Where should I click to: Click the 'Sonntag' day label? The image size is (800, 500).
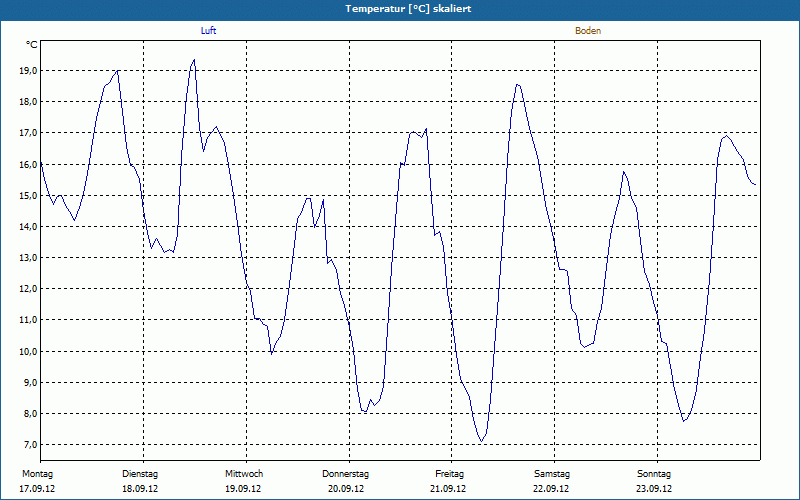point(654,474)
